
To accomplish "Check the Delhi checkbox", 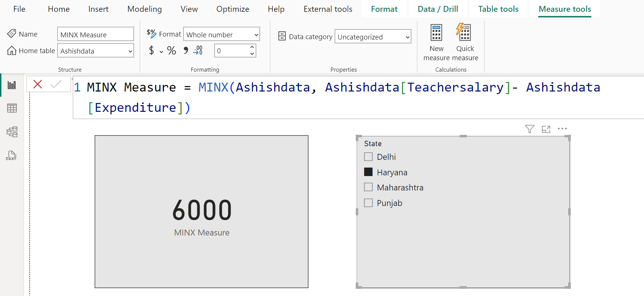I will pyautogui.click(x=368, y=157).
